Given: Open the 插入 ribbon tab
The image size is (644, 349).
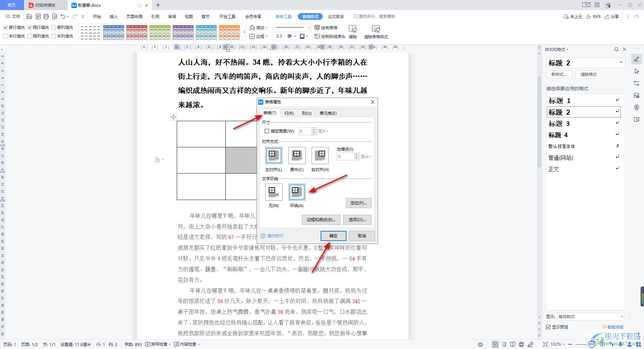Looking at the screenshot, I should click(114, 16).
